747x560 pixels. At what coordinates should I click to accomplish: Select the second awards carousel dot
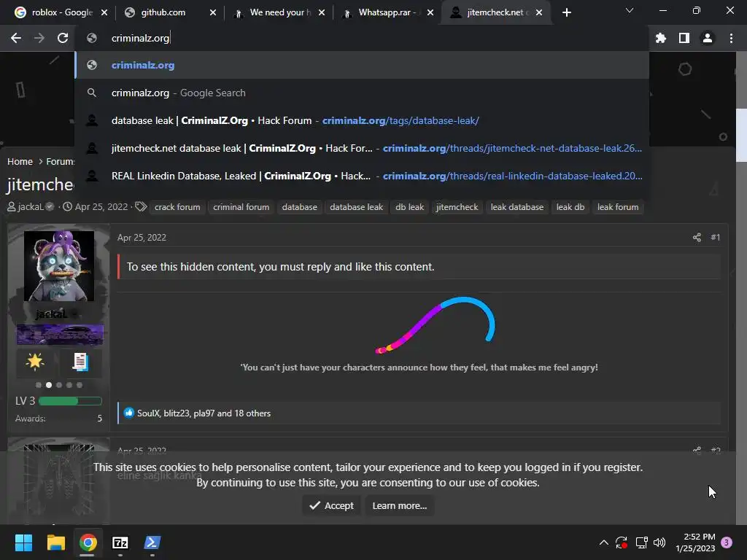pyautogui.click(x=49, y=385)
